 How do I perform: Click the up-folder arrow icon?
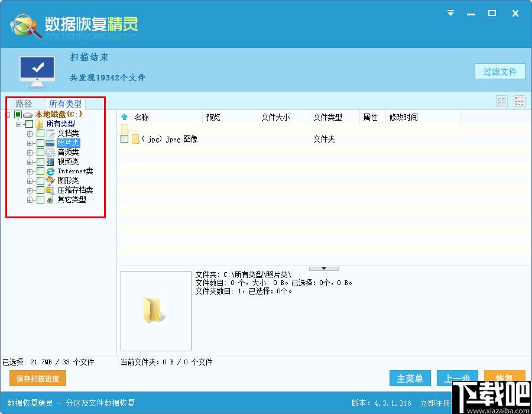tap(125, 117)
